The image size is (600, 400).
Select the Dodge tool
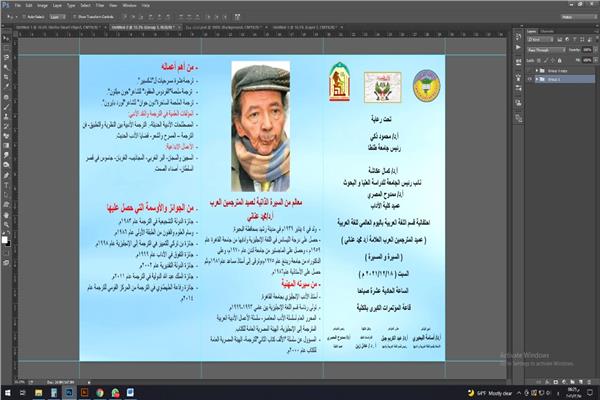[x=6, y=165]
